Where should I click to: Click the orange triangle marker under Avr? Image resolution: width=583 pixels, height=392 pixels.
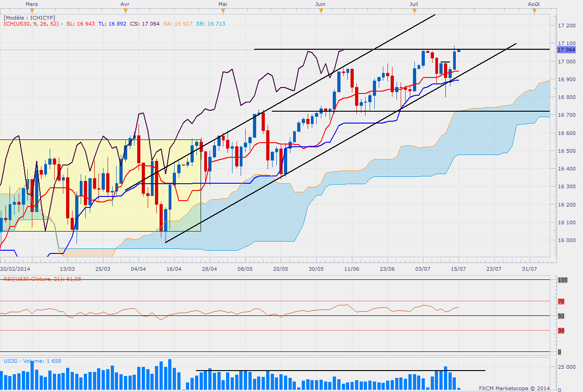click(125, 11)
